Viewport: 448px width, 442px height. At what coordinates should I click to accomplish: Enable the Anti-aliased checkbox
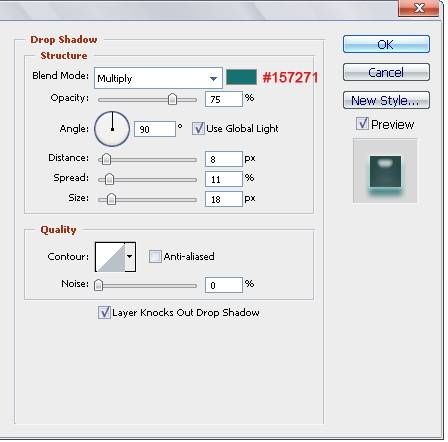pos(155,256)
